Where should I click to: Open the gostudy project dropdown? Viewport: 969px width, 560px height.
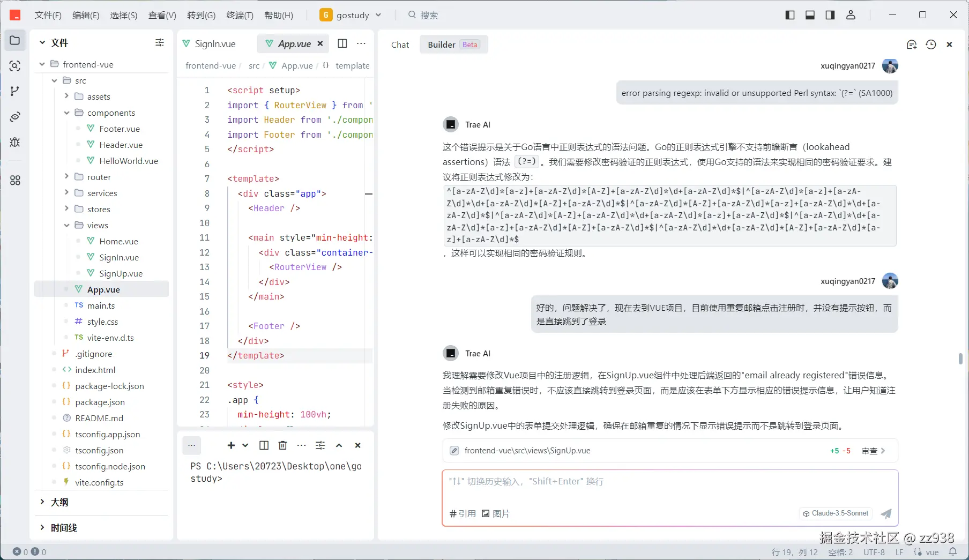click(x=351, y=15)
